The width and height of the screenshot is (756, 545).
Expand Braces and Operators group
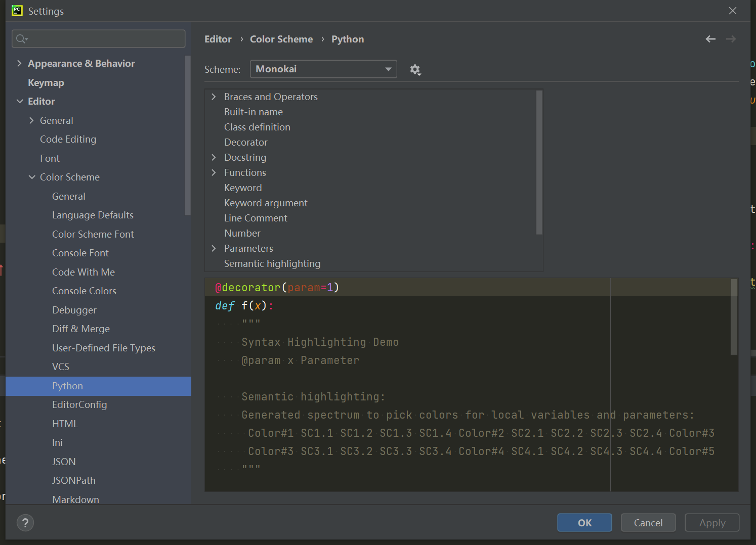click(x=214, y=97)
